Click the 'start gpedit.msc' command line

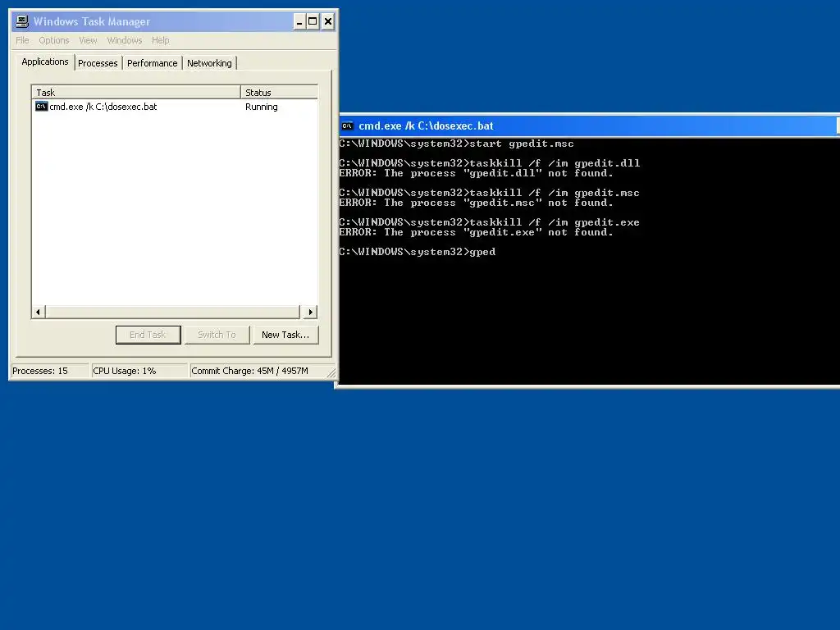tap(456, 144)
